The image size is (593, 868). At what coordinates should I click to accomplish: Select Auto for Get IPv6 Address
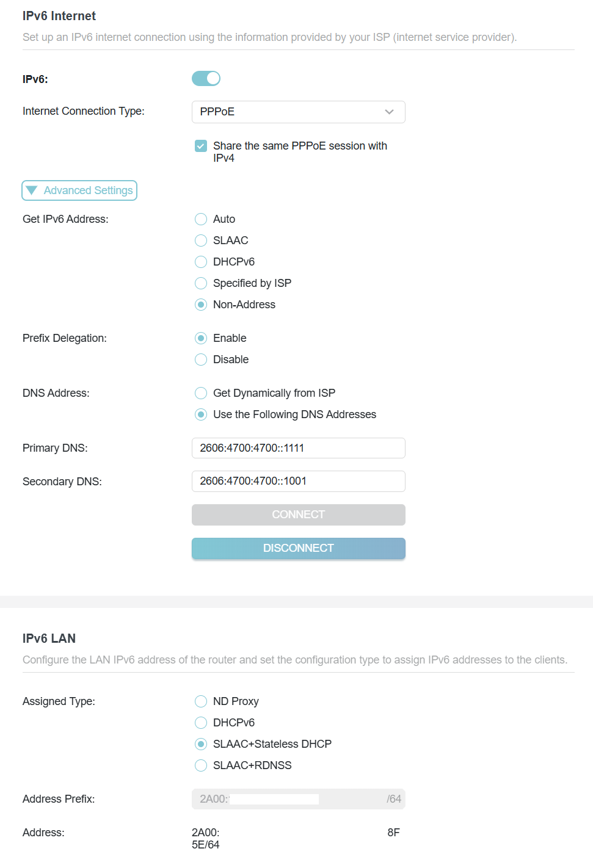click(201, 219)
